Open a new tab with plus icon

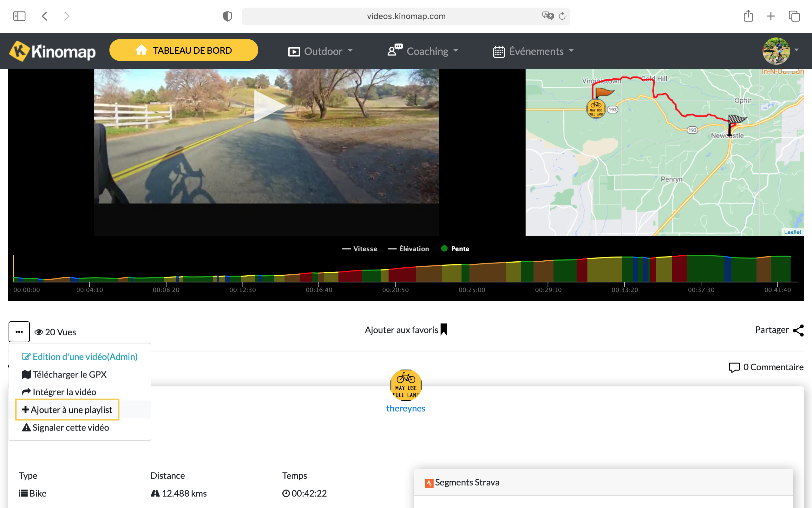pyautogui.click(x=771, y=16)
